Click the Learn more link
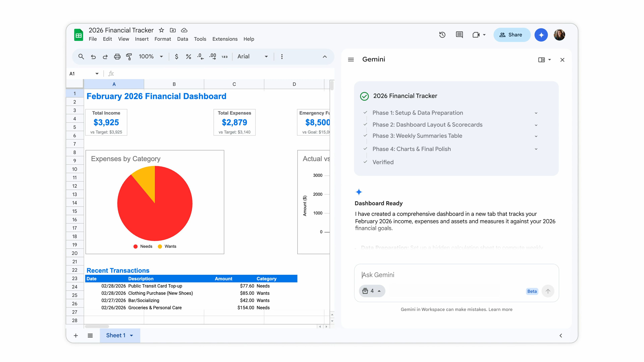Screen dimensions: 644x362 pos(500,309)
